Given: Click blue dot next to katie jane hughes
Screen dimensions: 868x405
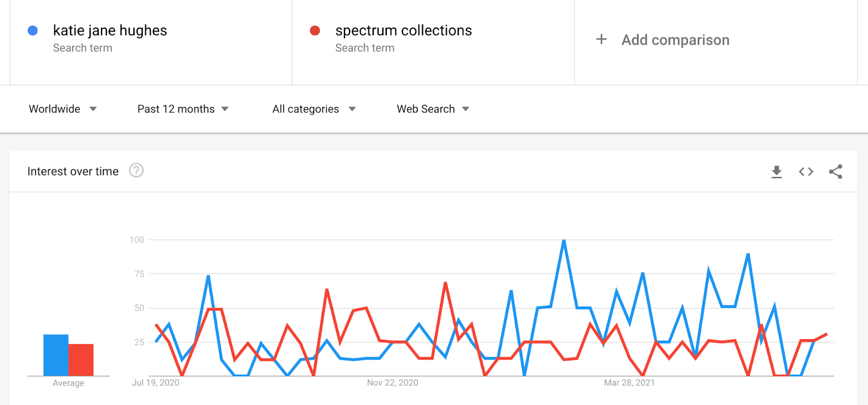Looking at the screenshot, I should coord(33,30).
